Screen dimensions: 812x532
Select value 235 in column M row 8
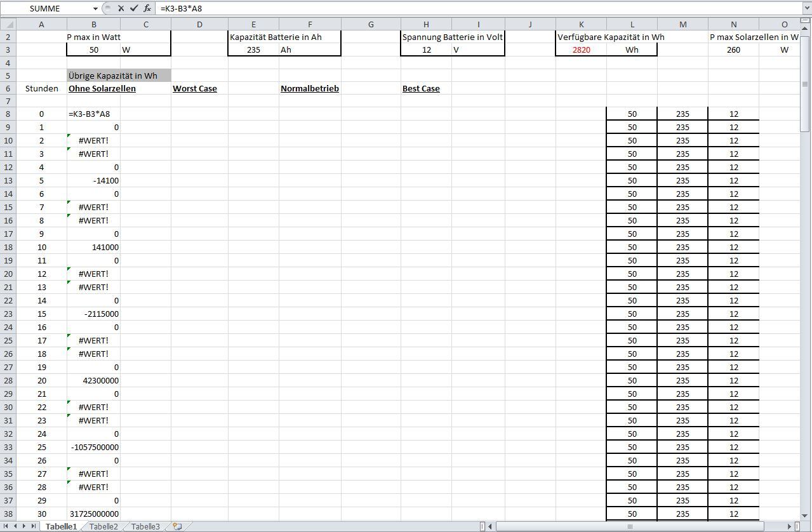point(682,114)
